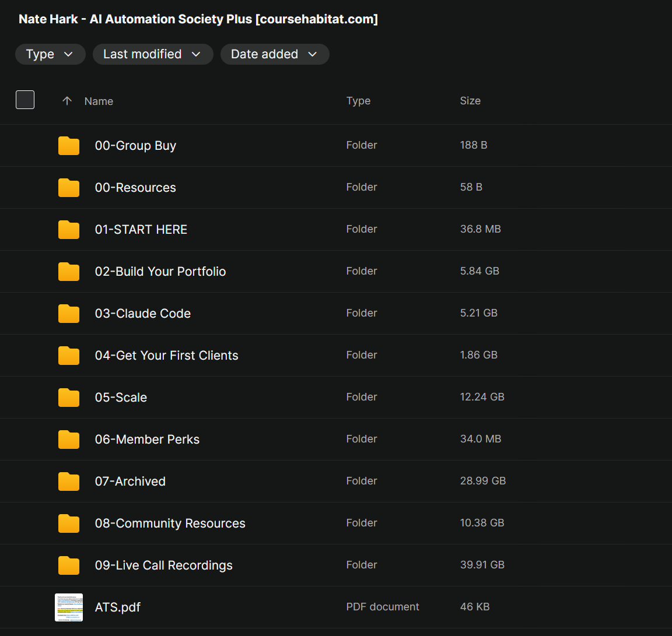Click the 07-Archived folder icon
Viewport: 672px width, 636px height.
[69, 482]
